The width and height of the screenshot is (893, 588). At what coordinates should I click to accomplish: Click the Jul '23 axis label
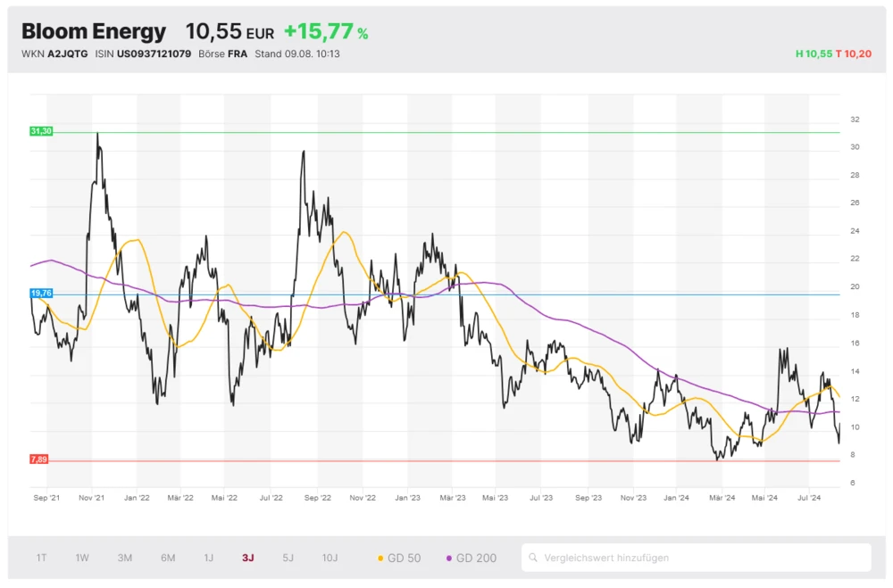coord(541,498)
